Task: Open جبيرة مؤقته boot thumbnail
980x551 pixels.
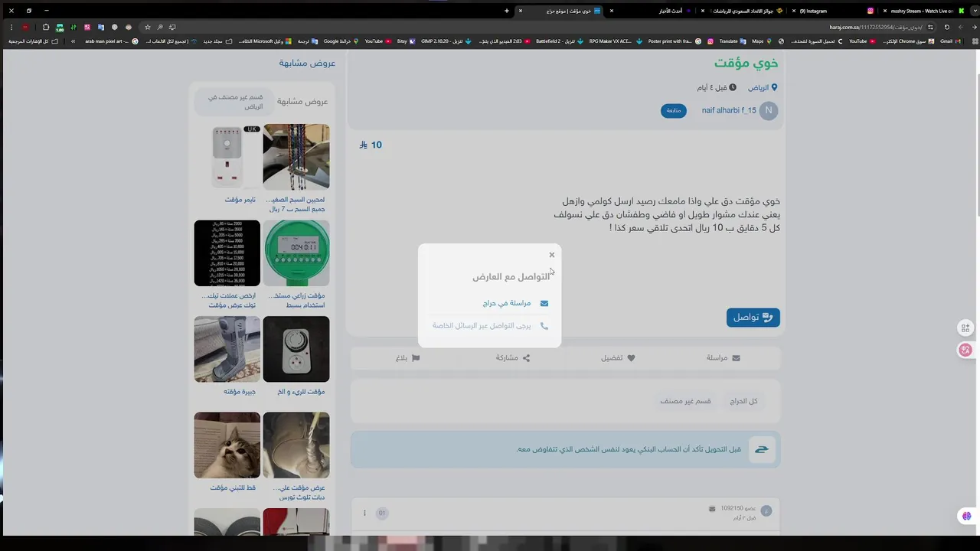Action: point(227,349)
